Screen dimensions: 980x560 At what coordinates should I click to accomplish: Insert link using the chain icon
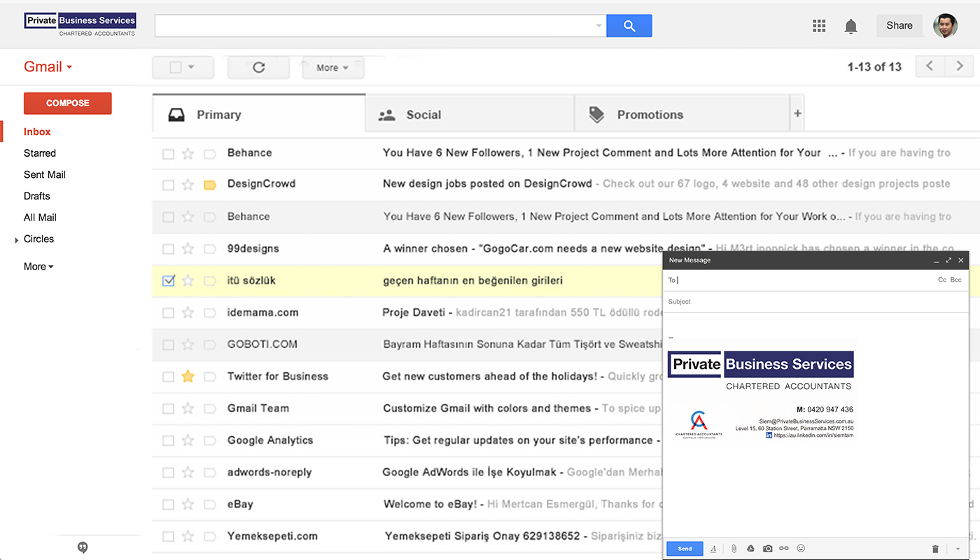point(784,549)
